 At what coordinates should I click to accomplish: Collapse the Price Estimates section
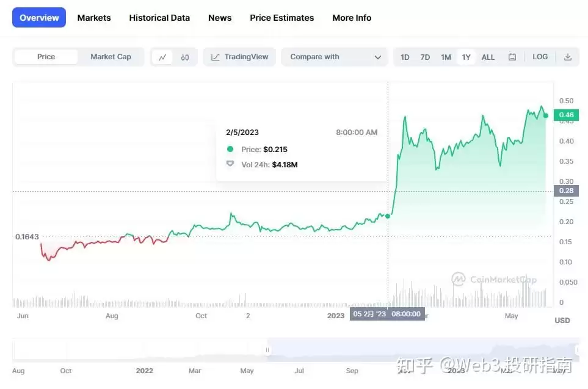point(281,18)
